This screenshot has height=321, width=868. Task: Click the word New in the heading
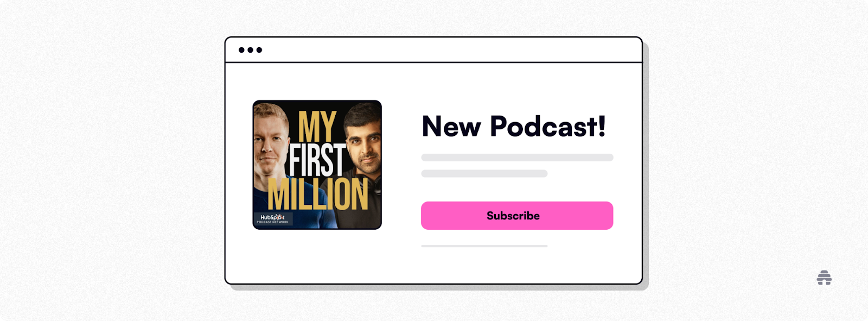[x=451, y=127]
